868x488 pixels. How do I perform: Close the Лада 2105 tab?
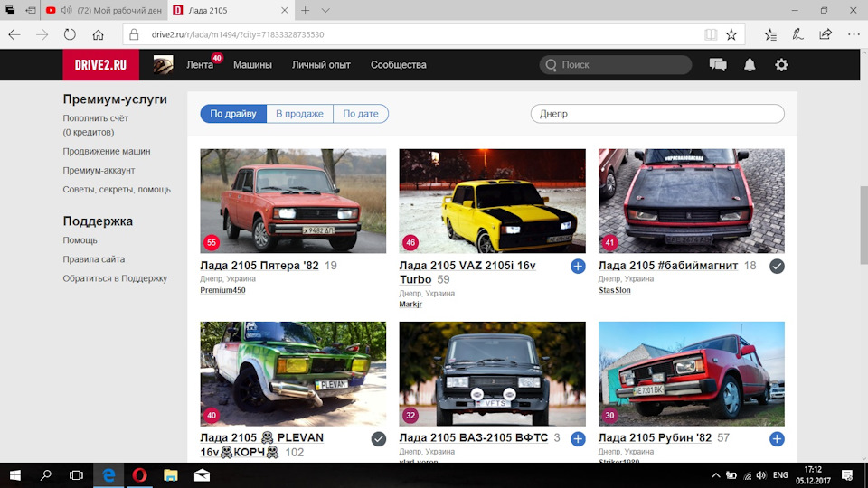(285, 11)
